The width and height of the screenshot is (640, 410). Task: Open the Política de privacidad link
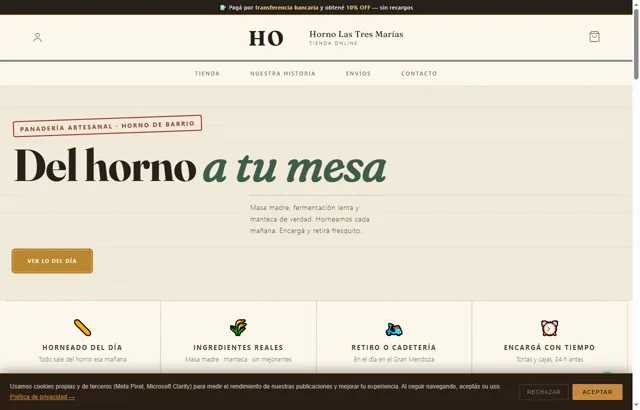point(42,397)
